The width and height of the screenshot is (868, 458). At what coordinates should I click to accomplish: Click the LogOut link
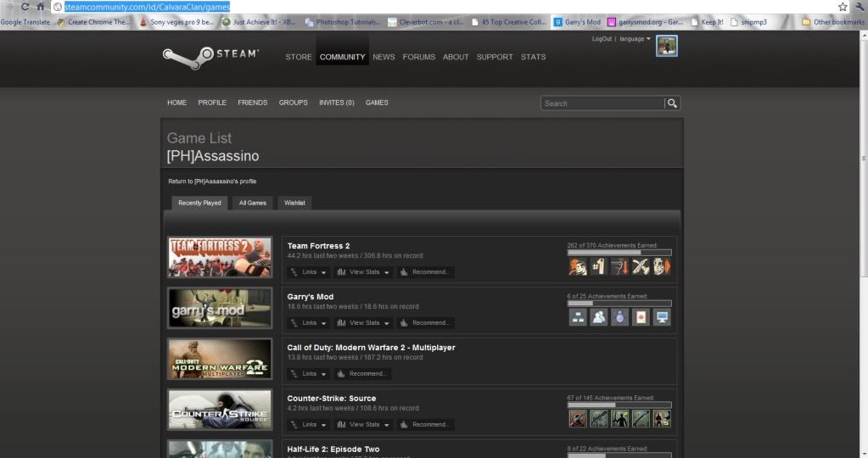[602, 39]
